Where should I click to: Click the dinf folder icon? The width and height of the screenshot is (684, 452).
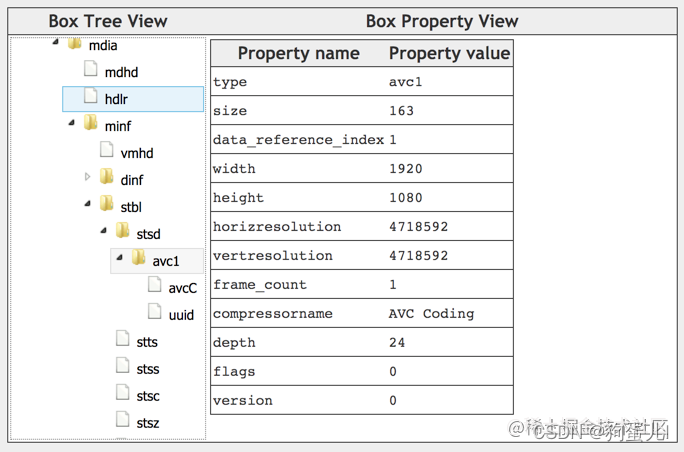107,176
